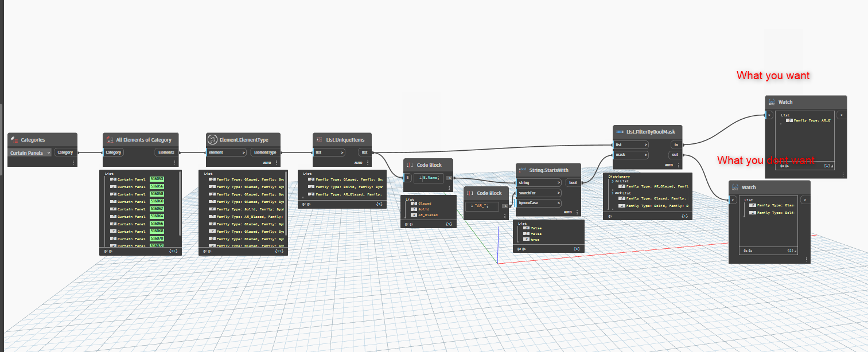Click the E.Name Code Block node icon
Image resolution: width=868 pixels, height=352 pixels.
pos(410,165)
